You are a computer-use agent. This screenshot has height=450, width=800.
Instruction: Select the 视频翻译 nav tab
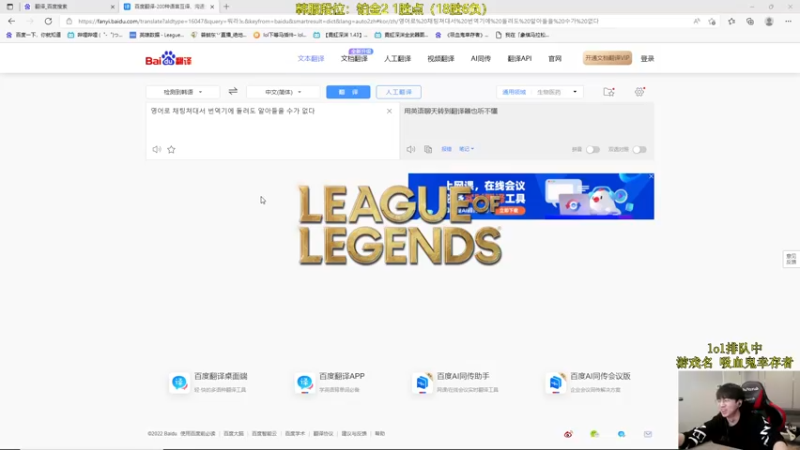click(x=441, y=59)
